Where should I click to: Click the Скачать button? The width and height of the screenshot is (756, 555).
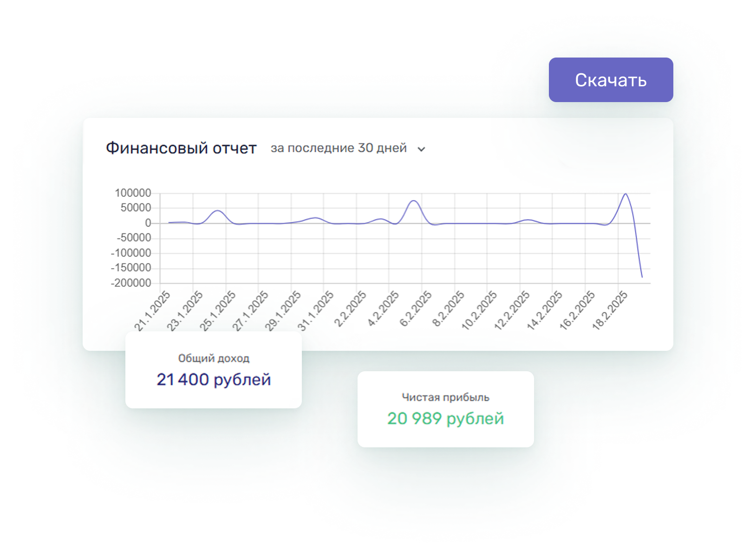(611, 80)
